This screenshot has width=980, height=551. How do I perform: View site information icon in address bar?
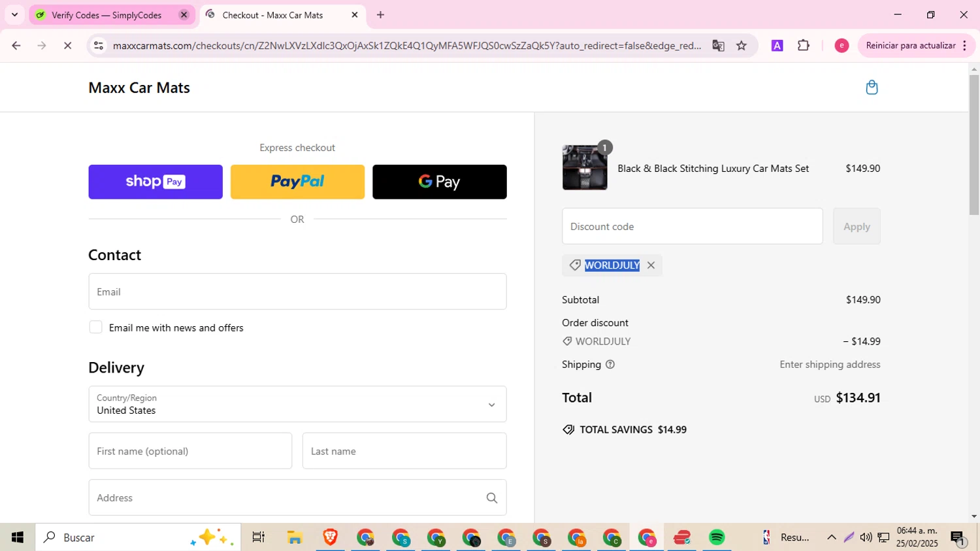[99, 46]
